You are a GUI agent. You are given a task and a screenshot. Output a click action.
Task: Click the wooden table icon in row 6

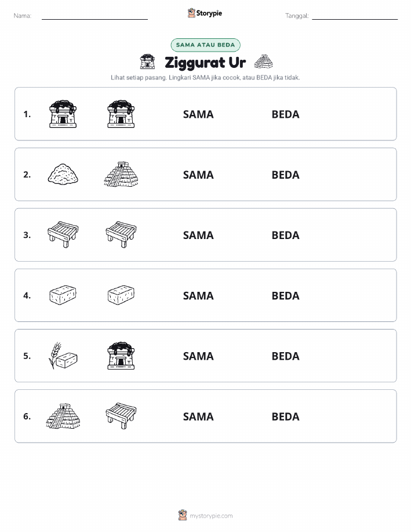[121, 416]
